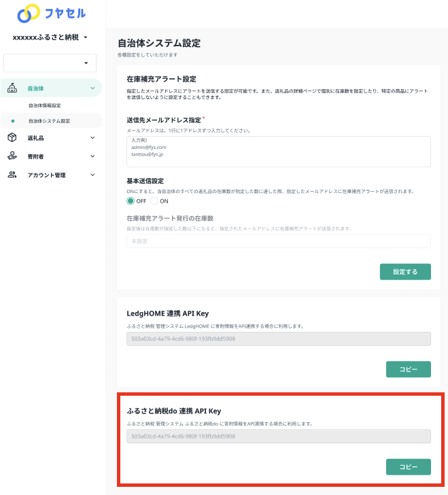Click the 返礼品 box icon
This screenshot has width=448, height=495.
point(12,137)
